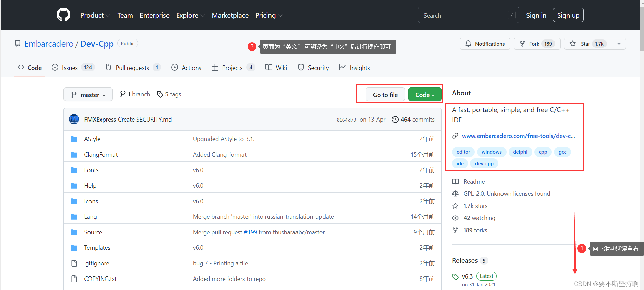
Task: Switch to the Issues tab
Action: (x=70, y=68)
